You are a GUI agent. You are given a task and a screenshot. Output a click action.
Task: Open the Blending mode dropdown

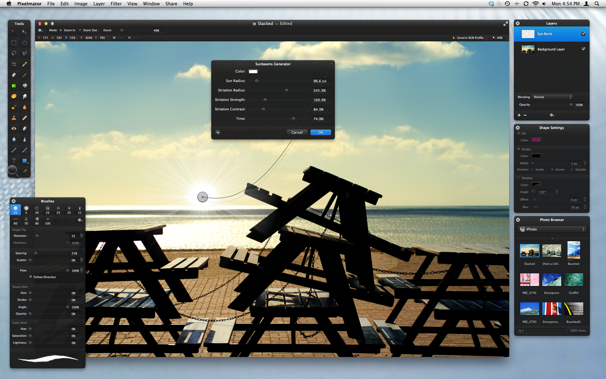[552, 97]
